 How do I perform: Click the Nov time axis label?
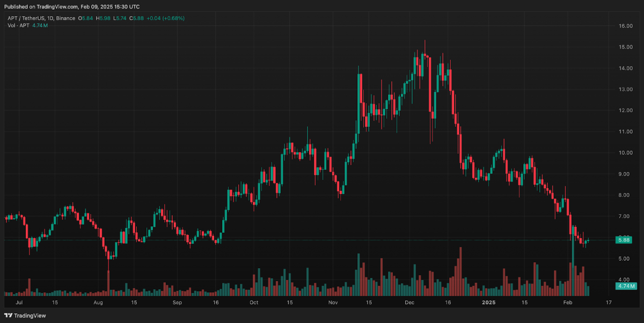click(333, 303)
